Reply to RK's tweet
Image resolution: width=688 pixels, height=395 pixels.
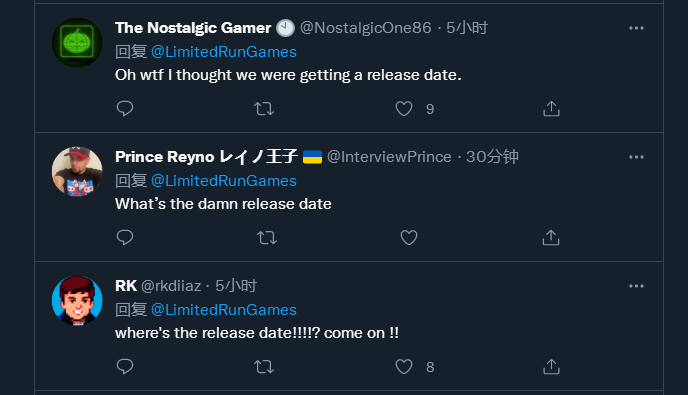[x=125, y=366]
